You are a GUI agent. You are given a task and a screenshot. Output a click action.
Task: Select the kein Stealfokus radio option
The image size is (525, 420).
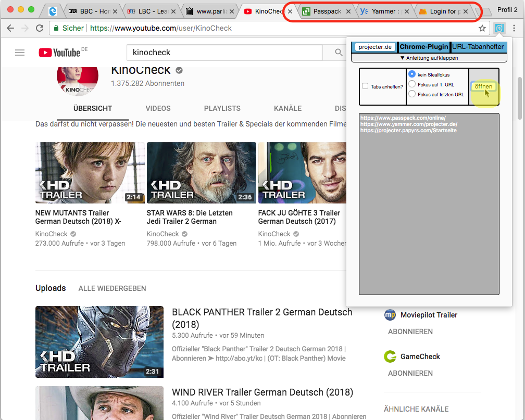coord(412,74)
